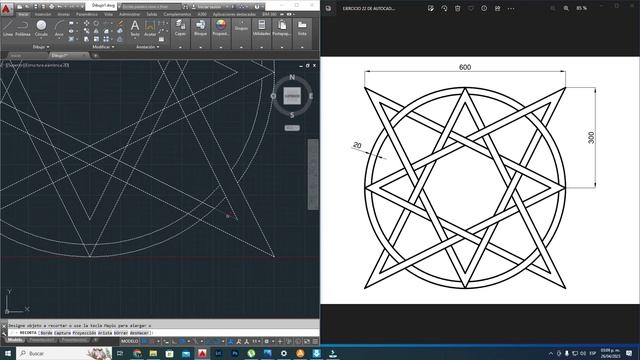Pick the Erase tool in Modificar panel
The height and width of the screenshot is (360, 640).
120,23
